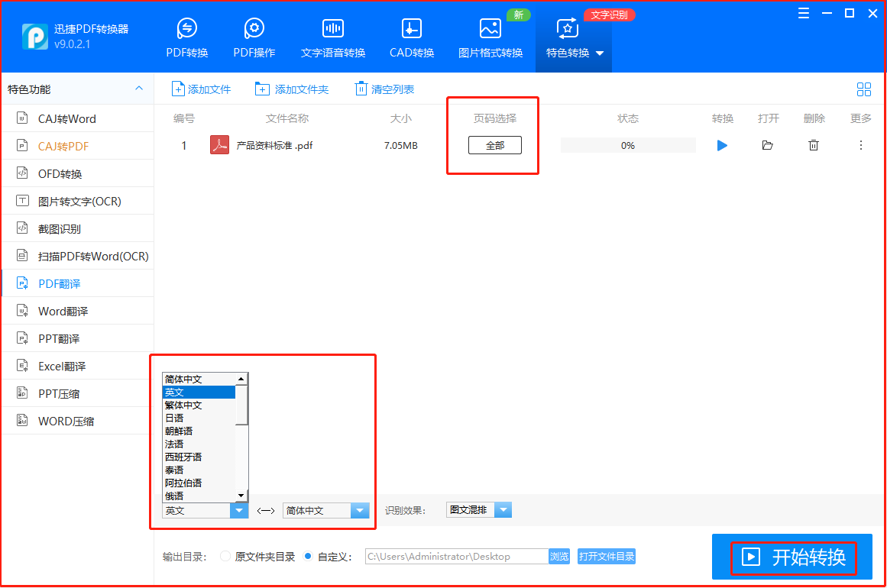Click the language list scrollbar thumb

tap(241, 405)
